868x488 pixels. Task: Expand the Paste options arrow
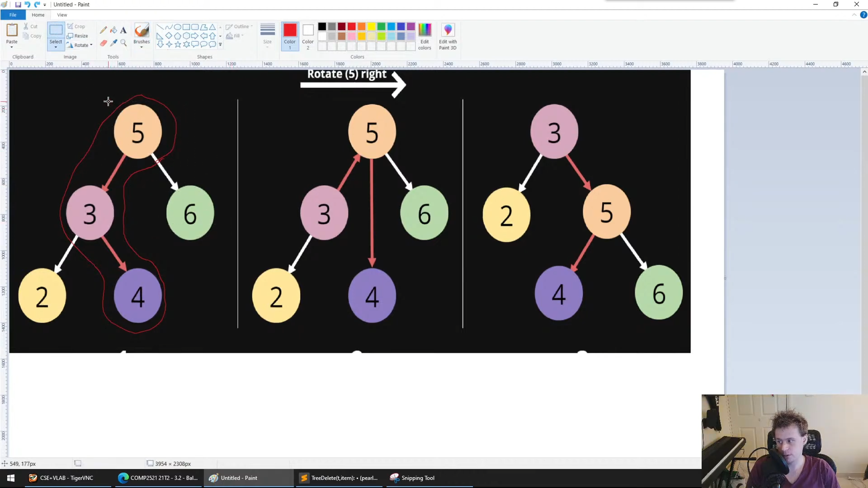[x=12, y=47]
